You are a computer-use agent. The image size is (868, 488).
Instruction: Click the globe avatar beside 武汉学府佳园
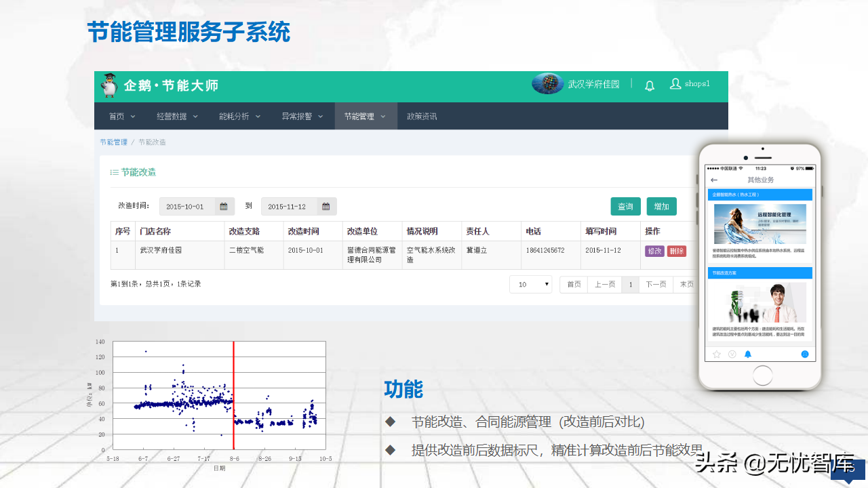click(x=547, y=84)
